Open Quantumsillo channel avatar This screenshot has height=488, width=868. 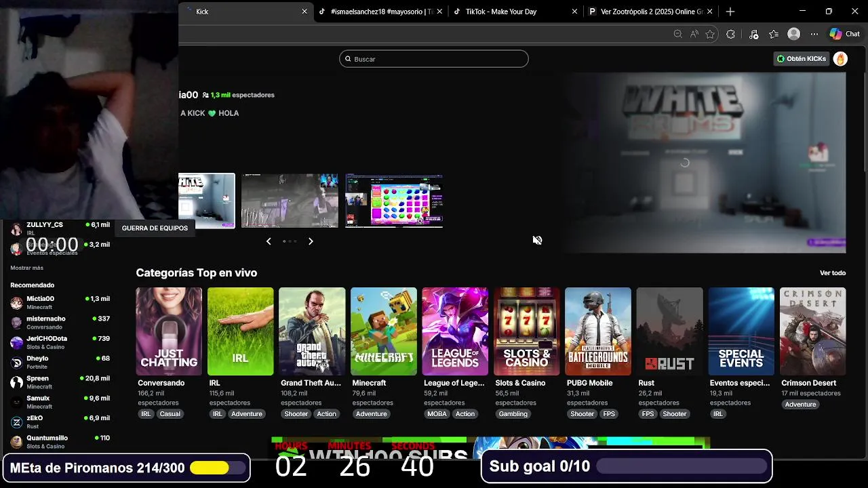(x=16, y=442)
